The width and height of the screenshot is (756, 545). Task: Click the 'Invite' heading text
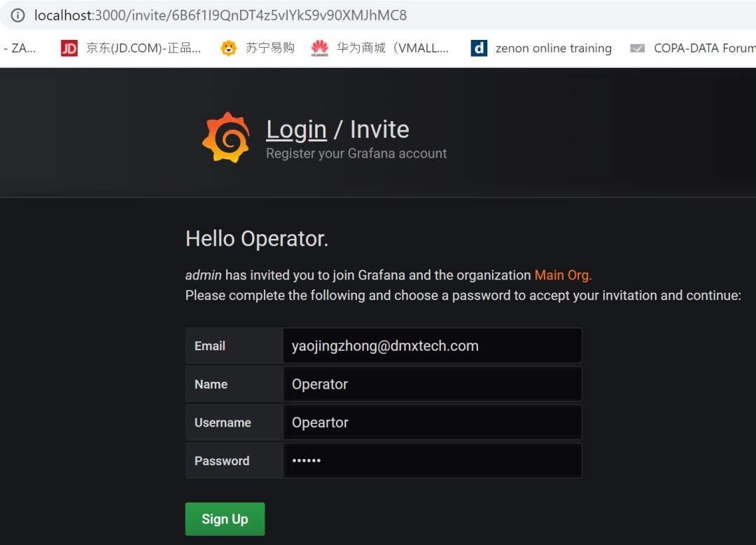click(379, 130)
